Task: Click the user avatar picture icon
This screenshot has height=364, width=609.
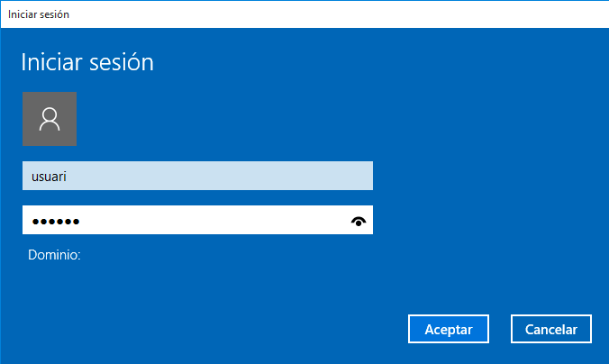Action: click(50, 118)
